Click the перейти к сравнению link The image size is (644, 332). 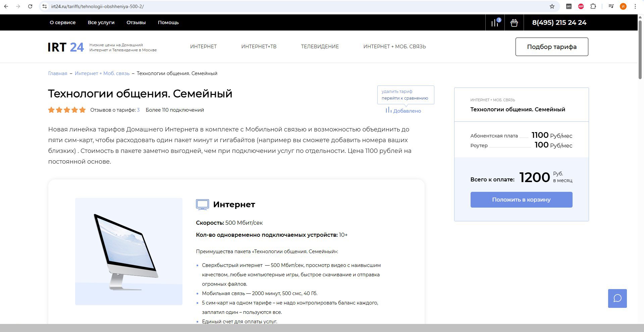click(405, 98)
